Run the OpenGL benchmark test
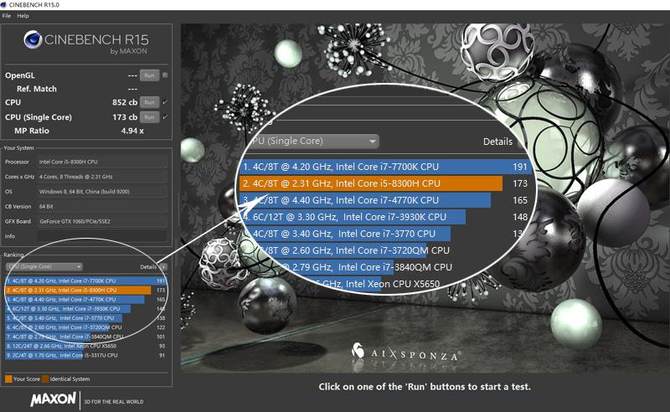The height and width of the screenshot is (412, 670). coord(150,76)
